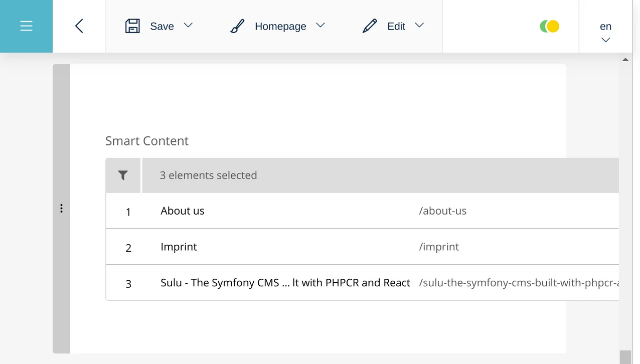Image resolution: width=640 pixels, height=364 pixels.
Task: Click the Homepage brush icon
Action: tap(236, 26)
